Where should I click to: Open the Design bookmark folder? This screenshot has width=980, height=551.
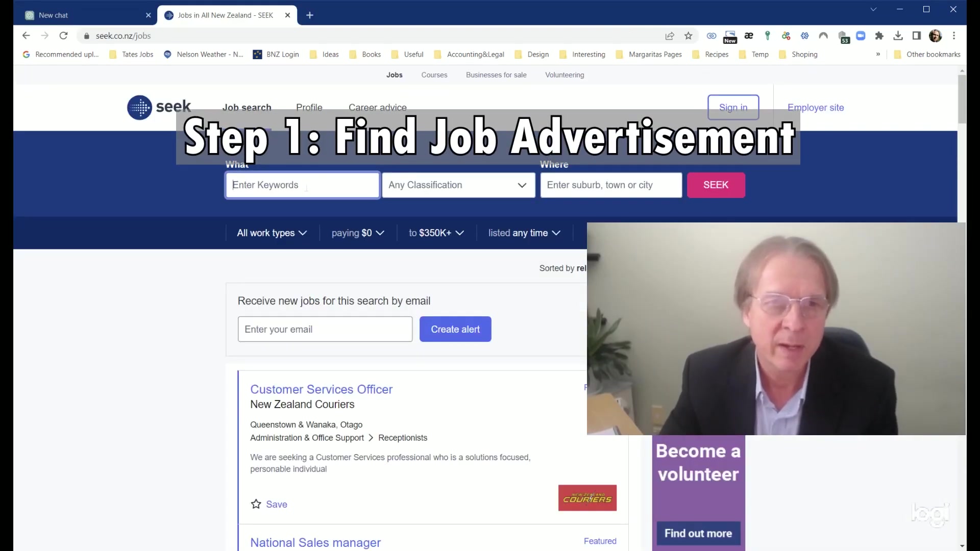532,55
